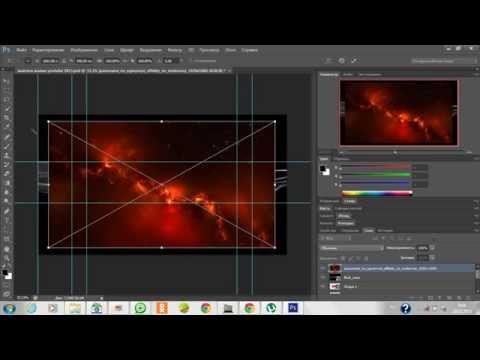Toggle lock transparent pixels in Layers

pos(343,258)
